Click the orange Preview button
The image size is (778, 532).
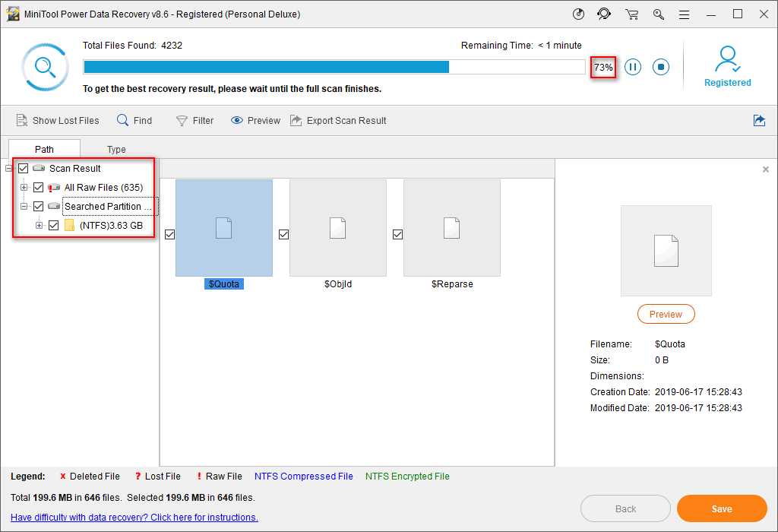click(x=666, y=314)
